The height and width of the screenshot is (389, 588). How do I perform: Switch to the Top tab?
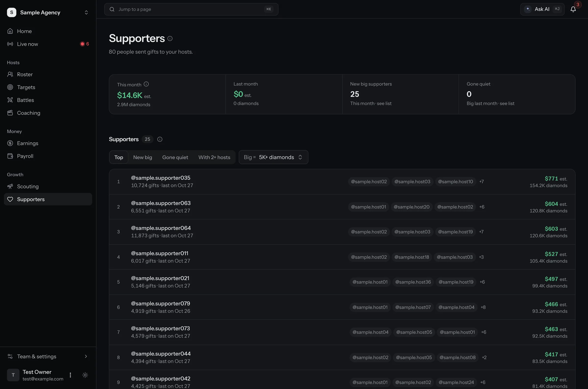coord(119,157)
